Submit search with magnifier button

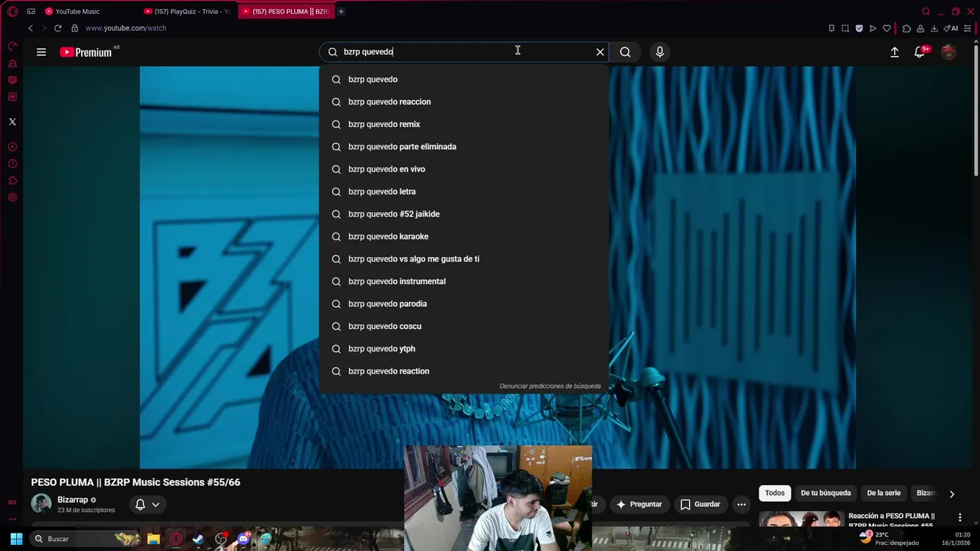coord(626,52)
